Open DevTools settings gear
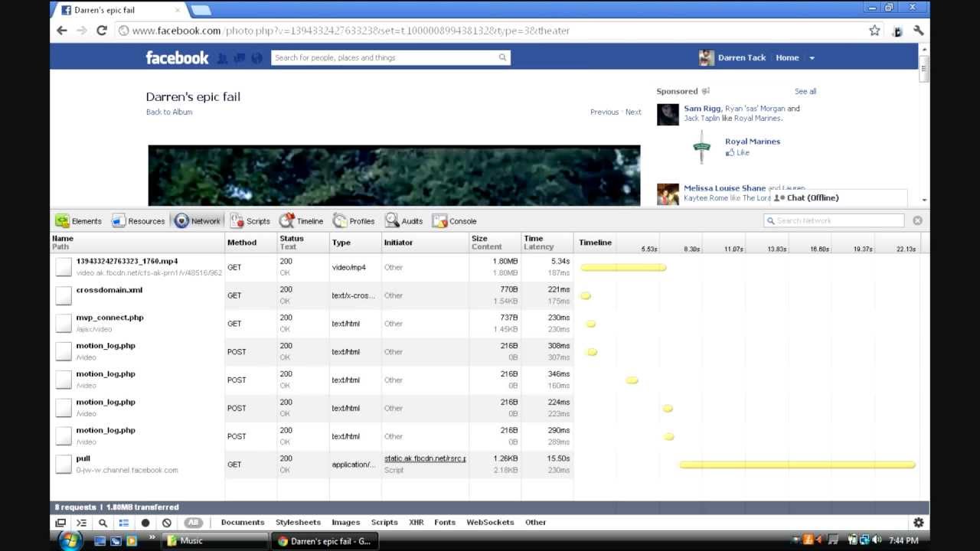The height and width of the screenshot is (551, 980). (x=918, y=523)
